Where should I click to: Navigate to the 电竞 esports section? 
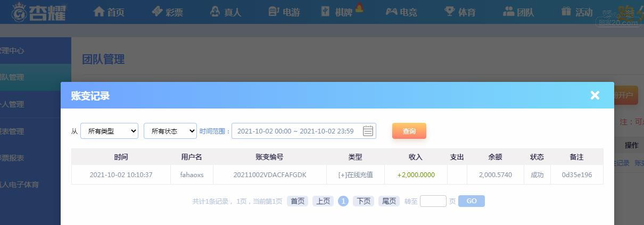coord(401,12)
